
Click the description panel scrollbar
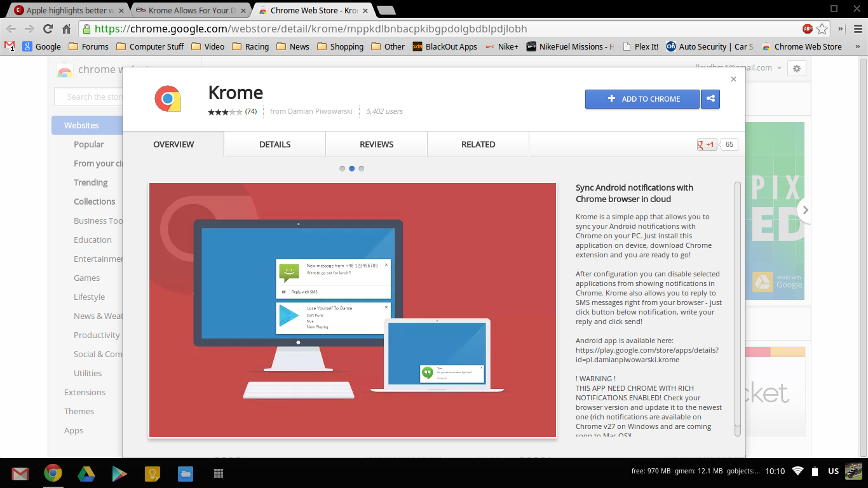tap(738, 308)
